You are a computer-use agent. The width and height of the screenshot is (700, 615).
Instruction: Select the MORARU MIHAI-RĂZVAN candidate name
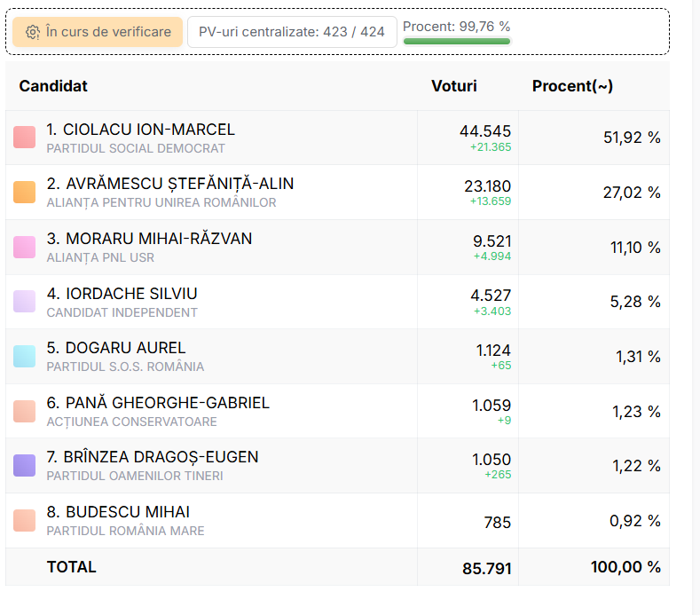tap(149, 239)
